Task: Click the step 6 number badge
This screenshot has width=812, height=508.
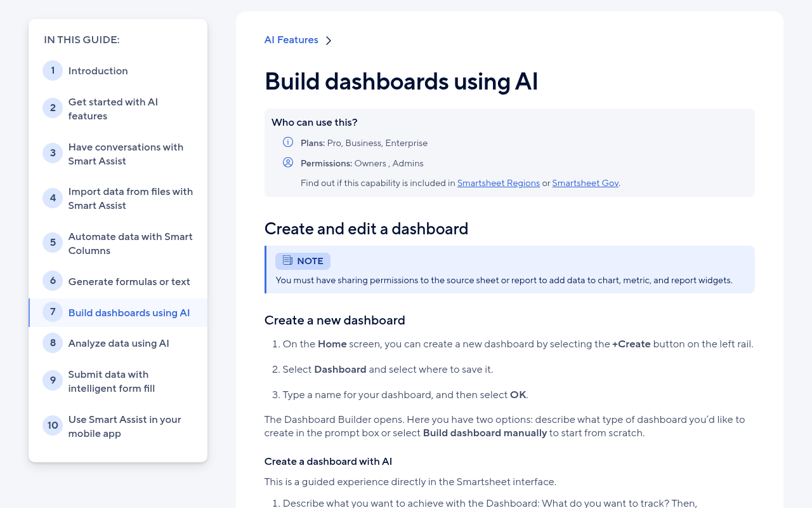Action: [x=53, y=281]
